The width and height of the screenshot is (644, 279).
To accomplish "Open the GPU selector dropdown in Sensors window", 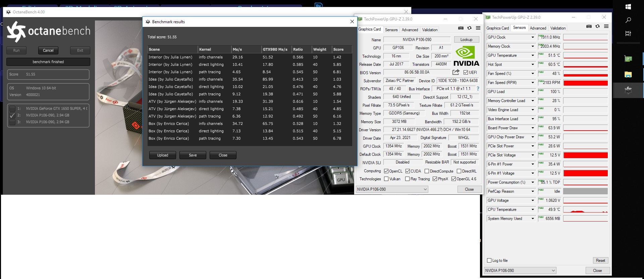I will [520, 271].
